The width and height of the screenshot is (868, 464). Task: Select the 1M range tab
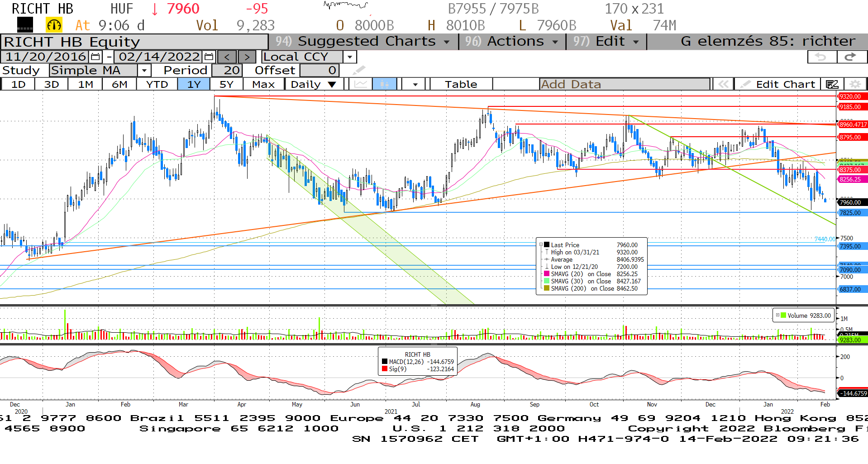[x=86, y=84]
